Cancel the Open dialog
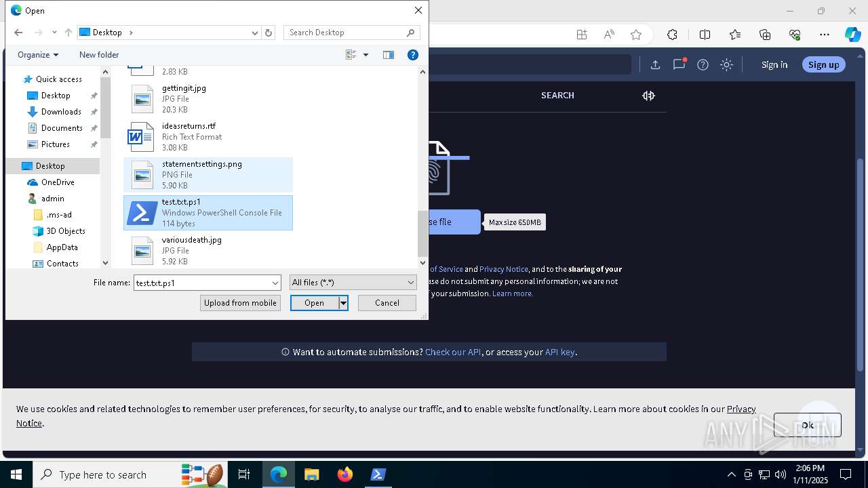 [387, 303]
